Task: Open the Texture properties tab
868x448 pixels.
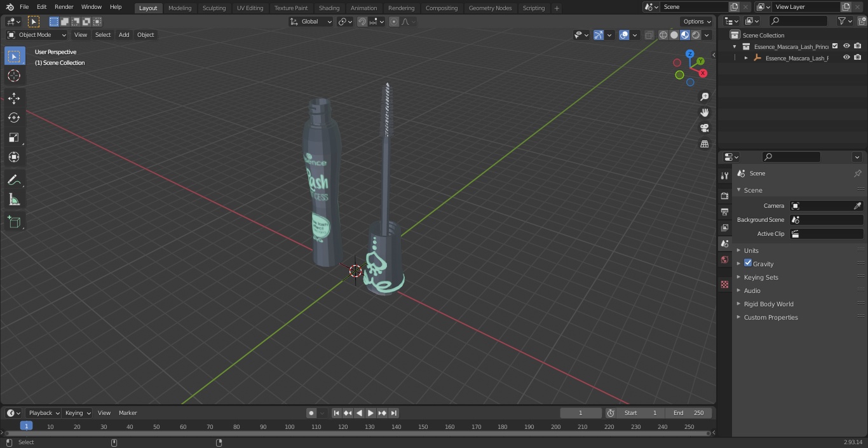Action: coord(724,284)
